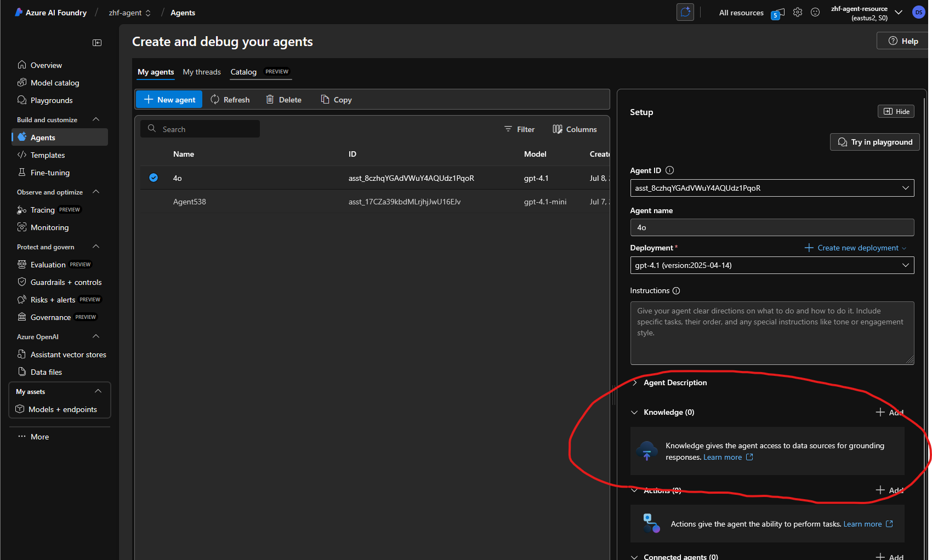Screen dimensions: 932x560
Task: Click the Agent ID info icon
Action: pyautogui.click(x=669, y=170)
